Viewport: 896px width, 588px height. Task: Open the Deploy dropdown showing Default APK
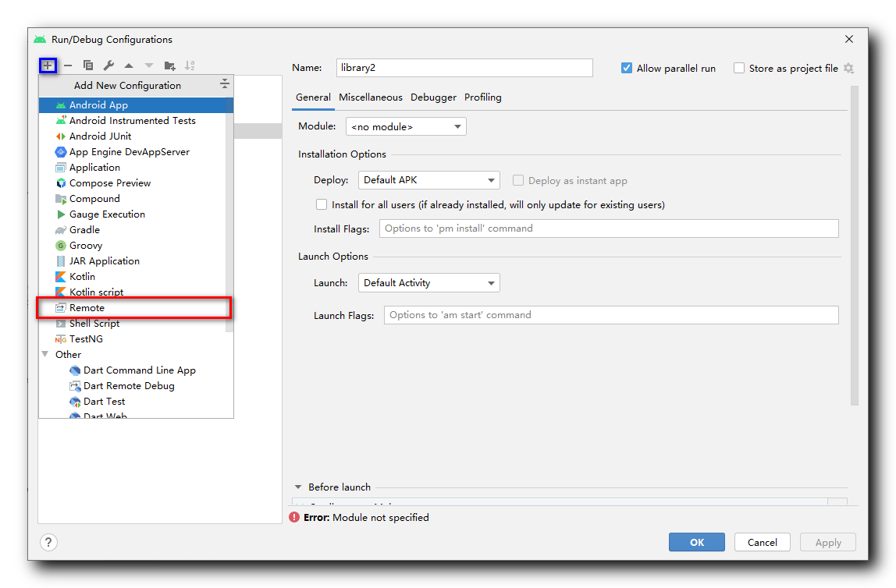[428, 180]
